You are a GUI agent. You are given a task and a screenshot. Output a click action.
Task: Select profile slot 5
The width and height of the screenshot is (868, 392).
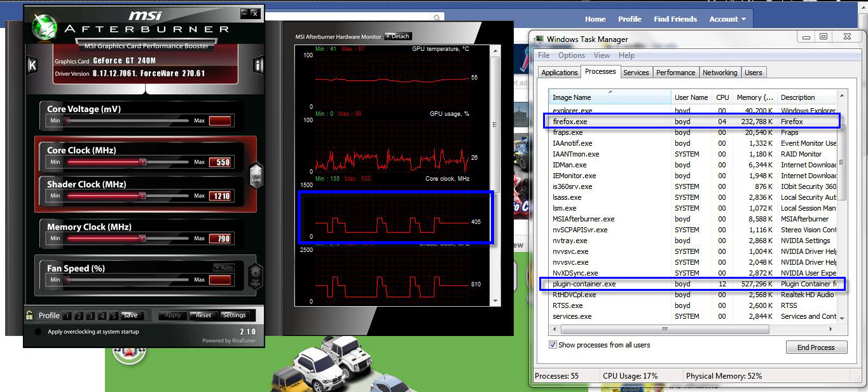(114, 316)
